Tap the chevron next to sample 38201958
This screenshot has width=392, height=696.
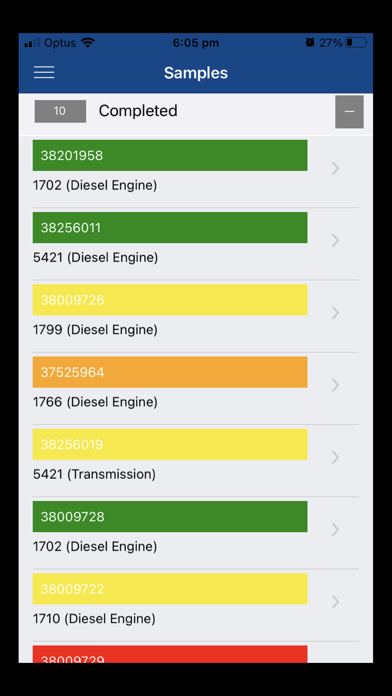[336, 168]
